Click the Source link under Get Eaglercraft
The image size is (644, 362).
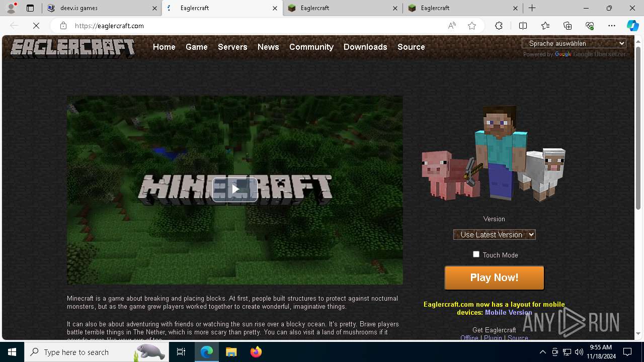518,338
